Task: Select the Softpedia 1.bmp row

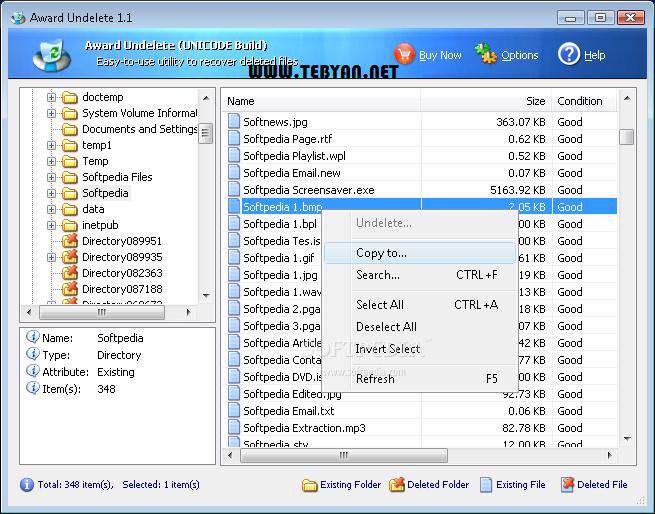Action: point(420,206)
